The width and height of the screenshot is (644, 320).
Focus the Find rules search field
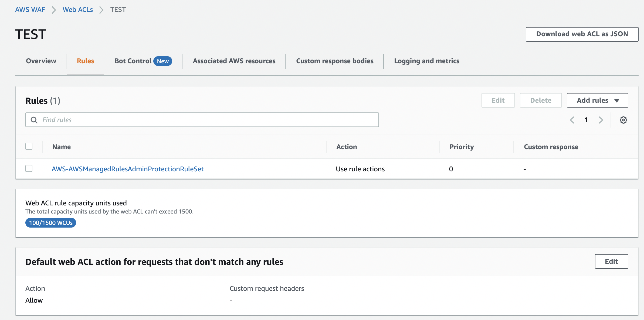coord(202,120)
